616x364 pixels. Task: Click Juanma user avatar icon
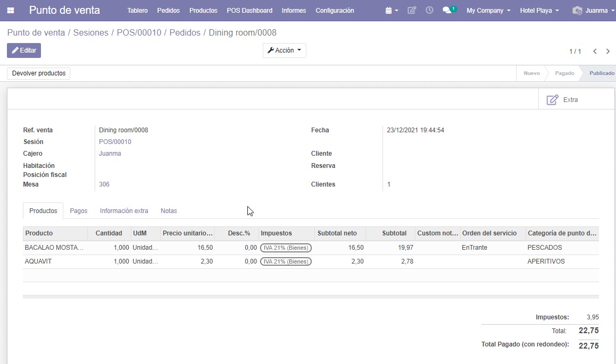(577, 11)
